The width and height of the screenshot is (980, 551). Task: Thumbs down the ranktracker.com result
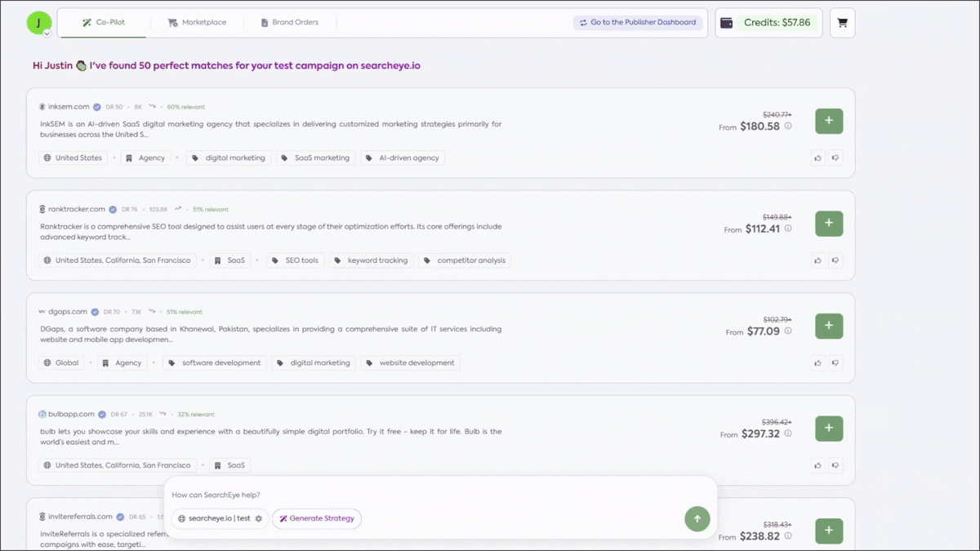835,260
